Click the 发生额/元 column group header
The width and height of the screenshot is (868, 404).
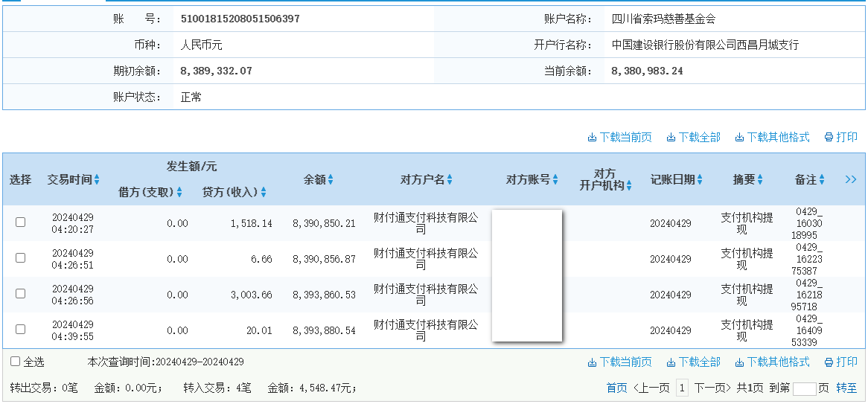click(191, 166)
